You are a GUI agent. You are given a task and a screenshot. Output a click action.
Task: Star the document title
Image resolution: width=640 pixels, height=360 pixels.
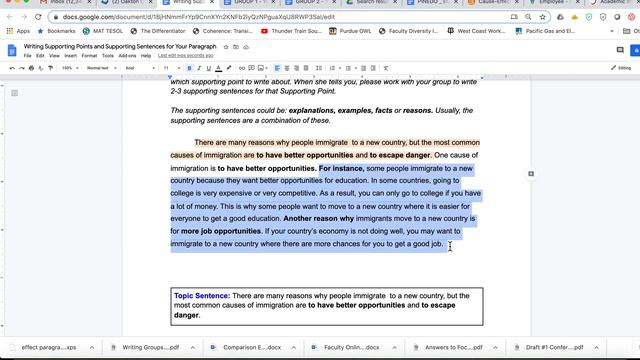point(226,47)
